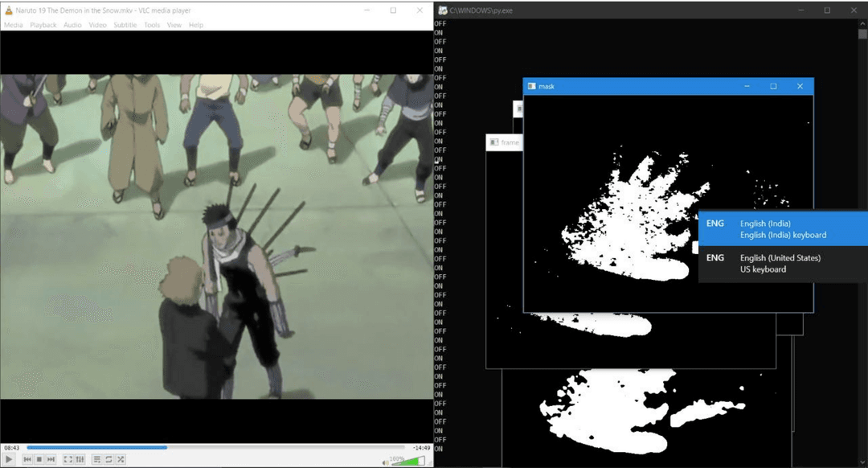Image resolution: width=868 pixels, height=468 pixels.
Task: Close the VLC media player window
Action: click(420, 10)
